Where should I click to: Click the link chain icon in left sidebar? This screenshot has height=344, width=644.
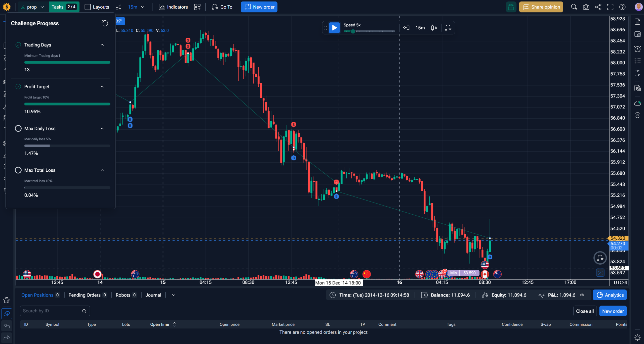(7, 314)
